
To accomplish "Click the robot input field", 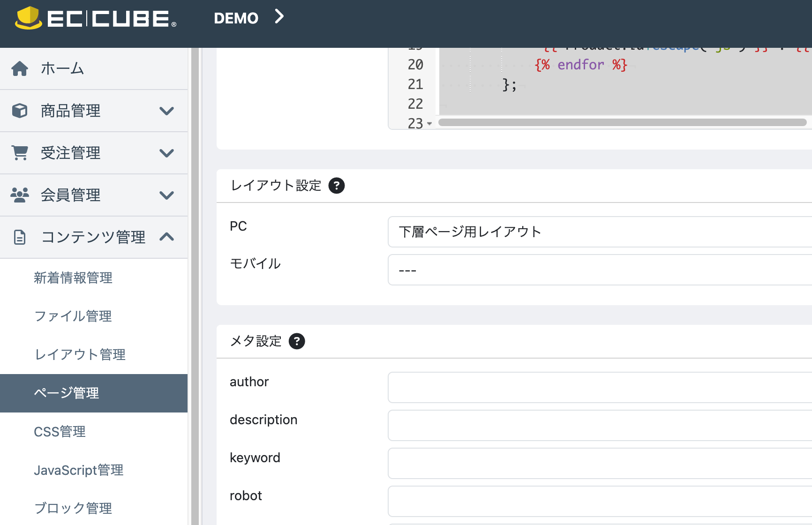I will click(x=600, y=501).
